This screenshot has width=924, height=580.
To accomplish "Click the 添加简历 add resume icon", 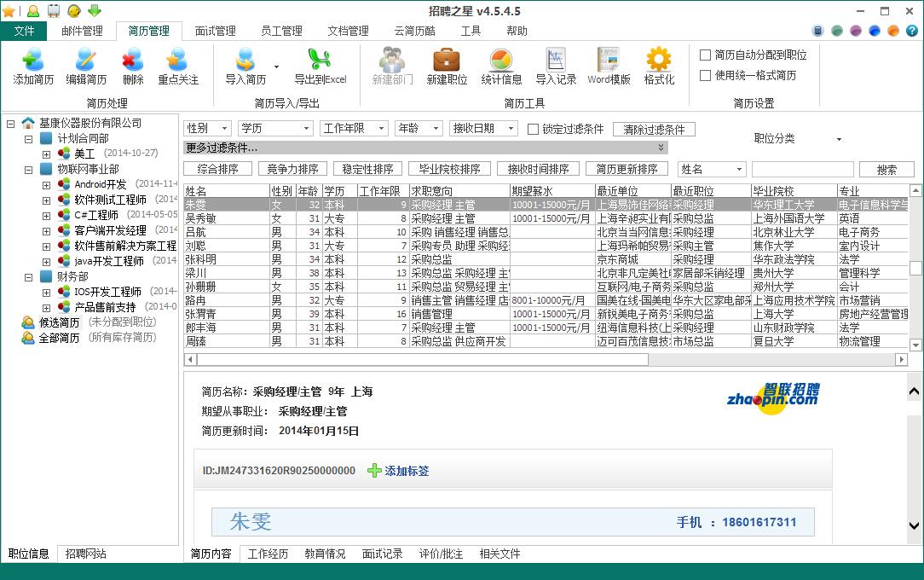I will 33,61.
